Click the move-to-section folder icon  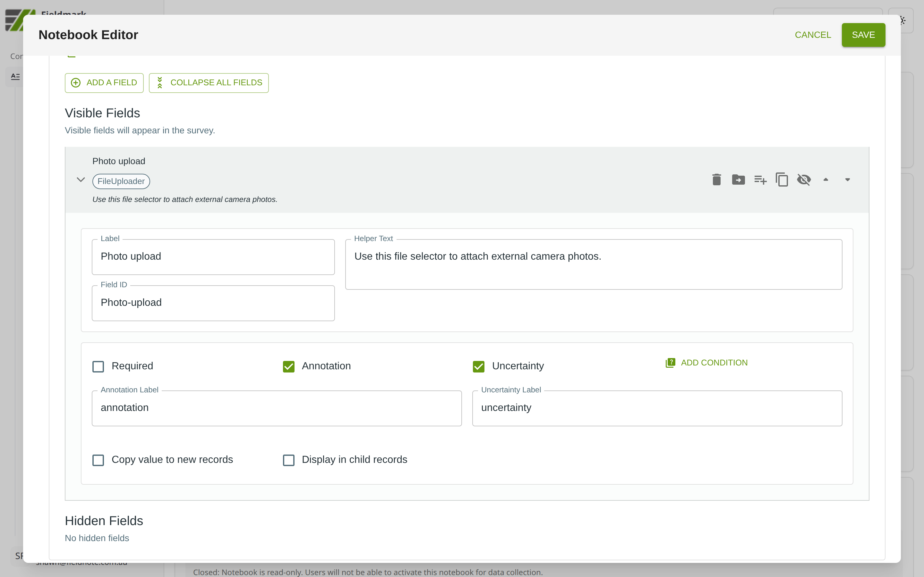click(x=738, y=180)
